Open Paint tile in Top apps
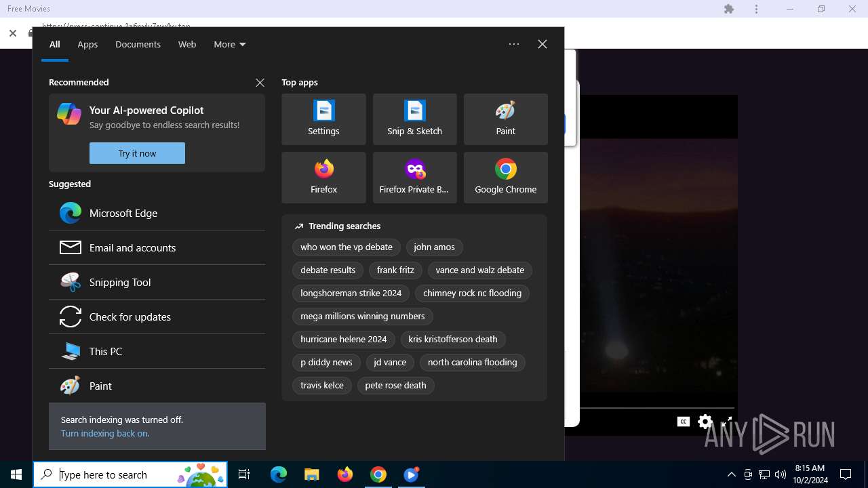The height and width of the screenshot is (488, 868). pyautogui.click(x=505, y=119)
